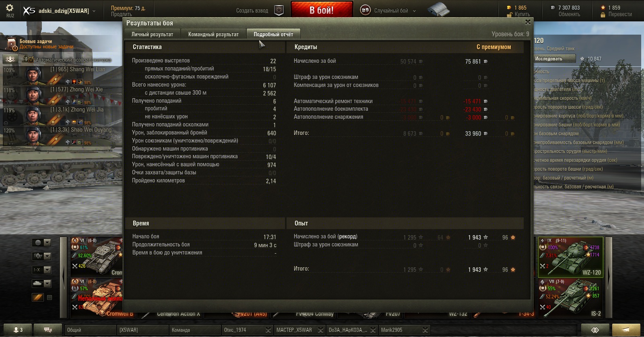Screen dimensions: 644x337
Task: Open the Боевые задачи missions icon
Action: coord(11,44)
